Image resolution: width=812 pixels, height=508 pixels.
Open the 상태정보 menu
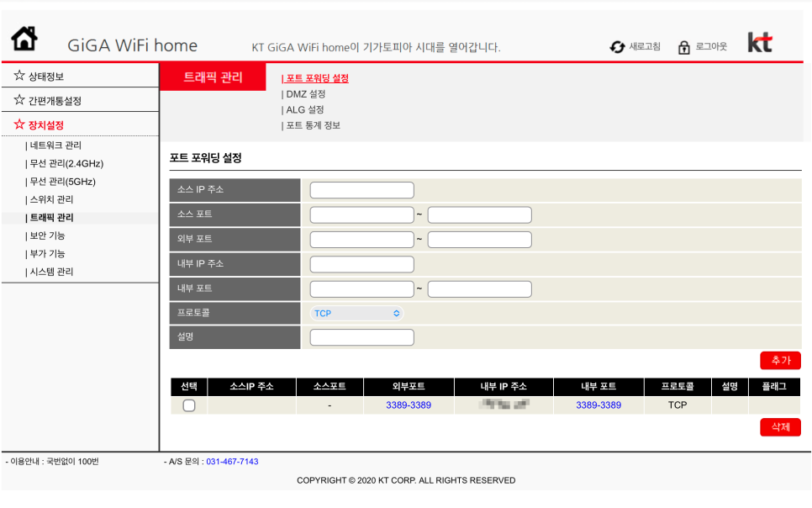point(46,77)
